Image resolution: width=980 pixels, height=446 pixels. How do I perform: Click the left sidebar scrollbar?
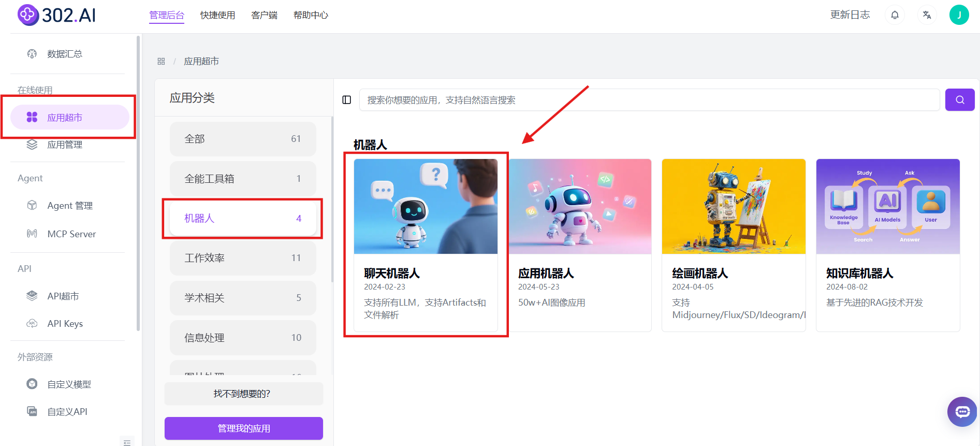[138, 183]
